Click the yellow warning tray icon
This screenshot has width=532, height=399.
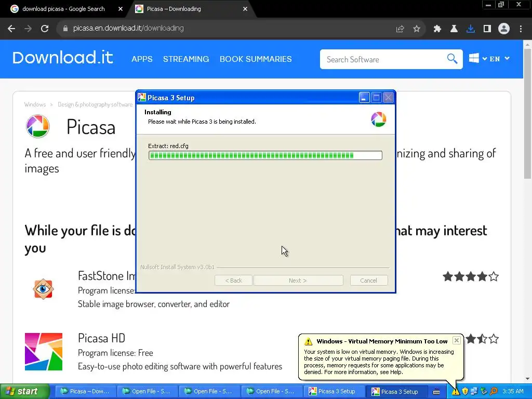(x=456, y=392)
